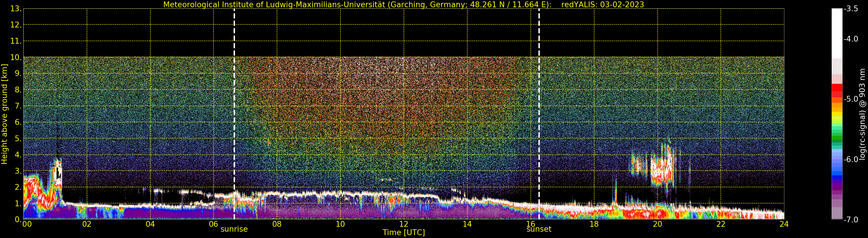Viewport: 868px width, 238px height.
Task: Click the -3.5 colorbar tick value
Action: 851,9
